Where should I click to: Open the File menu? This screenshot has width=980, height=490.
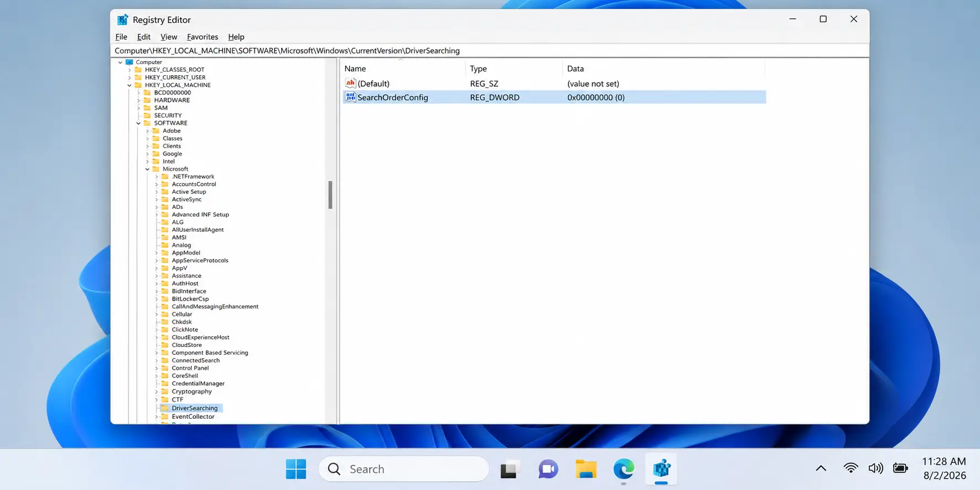tap(121, 36)
